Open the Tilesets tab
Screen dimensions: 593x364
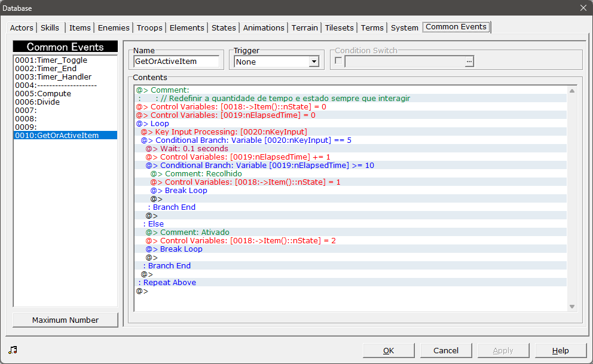340,28
